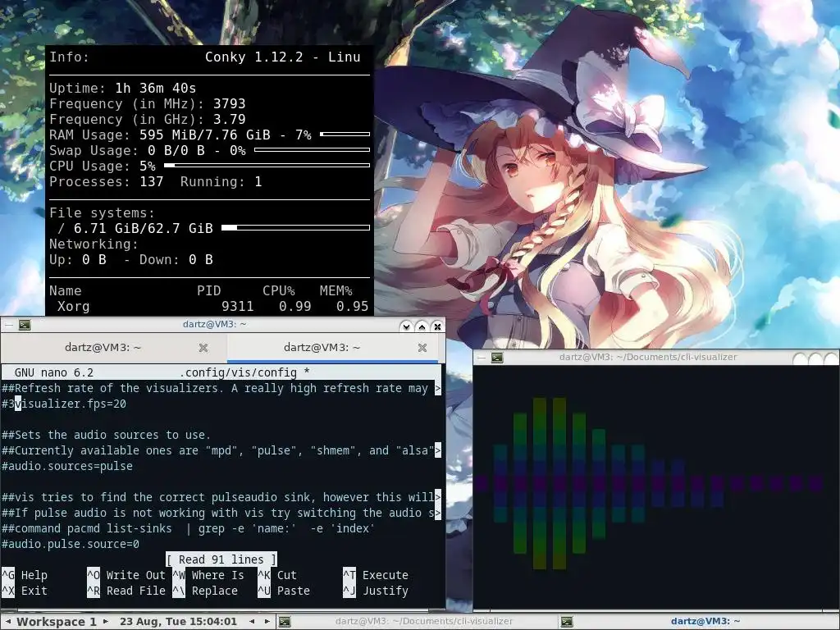Click the clock showing 23 Aug, Tue 15:04:01
Image resolution: width=840 pixels, height=630 pixels.
coord(178,622)
